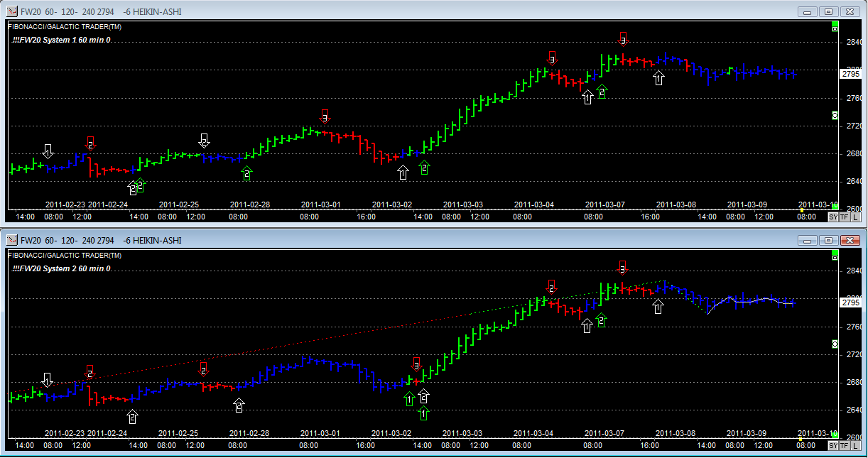The width and height of the screenshot is (868, 458).
Task: Toggle the L button in bottom chart
Action: (854, 445)
